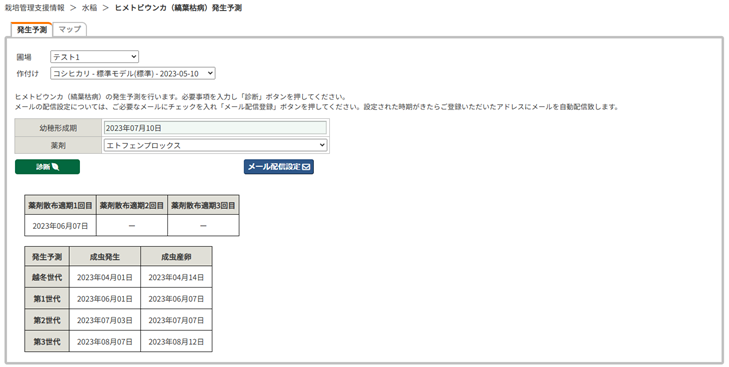The width and height of the screenshot is (729, 367).
Task: Click 2023年07月07日 cell
Action: 176,320
